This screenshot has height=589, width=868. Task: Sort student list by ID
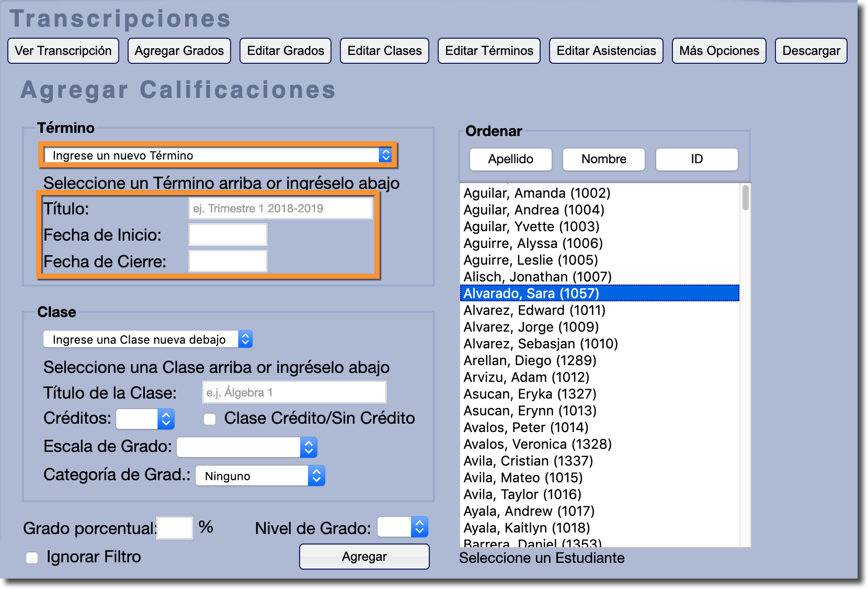click(696, 160)
